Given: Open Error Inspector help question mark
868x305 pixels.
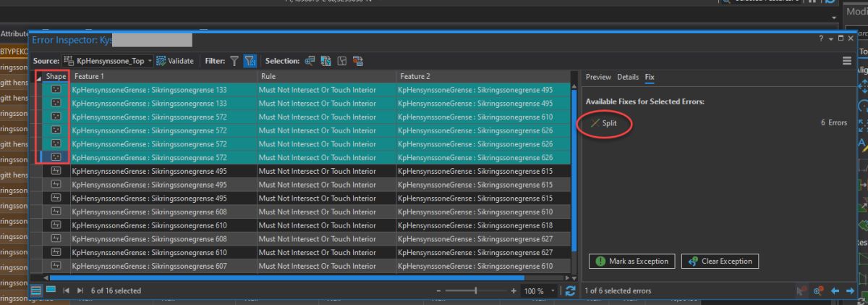Looking at the screenshot, I should (821, 38).
